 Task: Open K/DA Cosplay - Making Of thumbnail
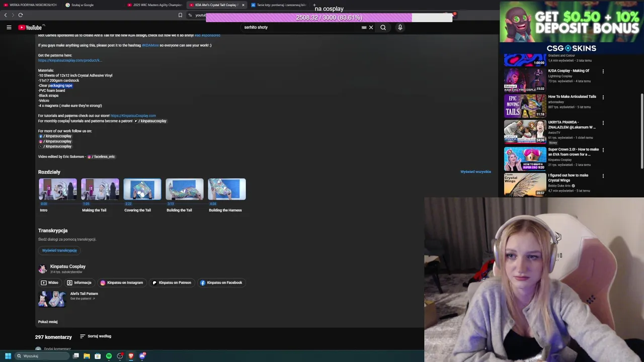pos(525,80)
